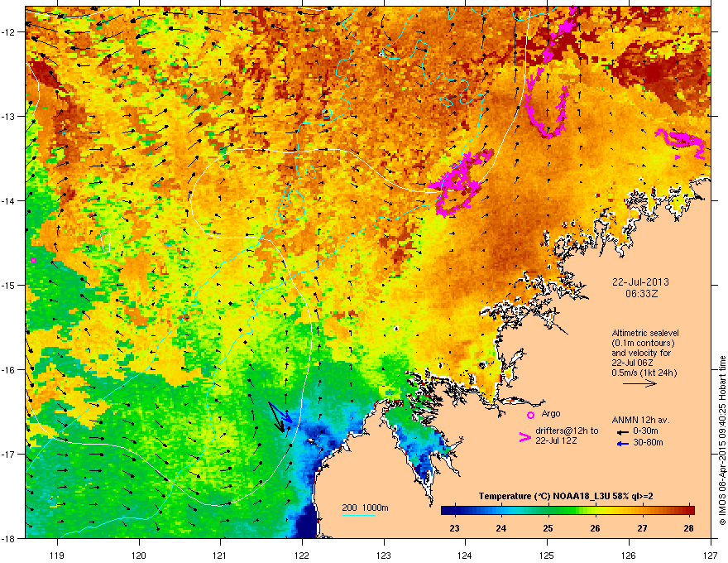Click the 'Argo' legend label
This screenshot has width=728, height=563.
pos(551,413)
